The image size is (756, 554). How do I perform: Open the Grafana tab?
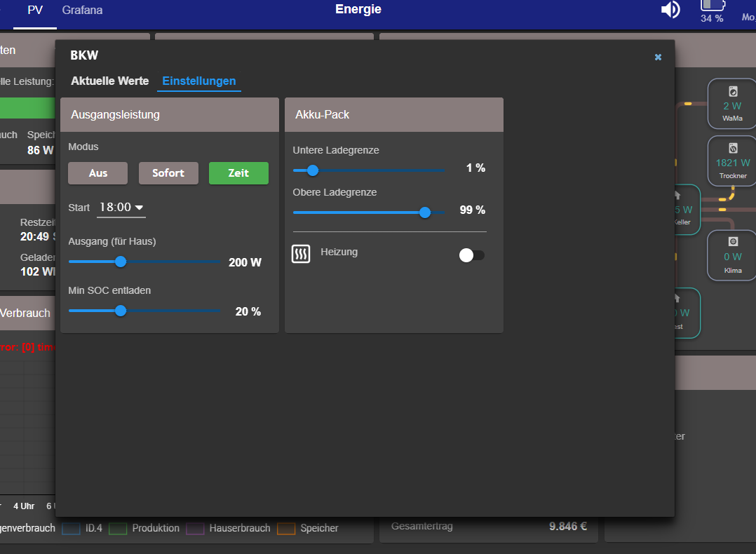click(82, 11)
